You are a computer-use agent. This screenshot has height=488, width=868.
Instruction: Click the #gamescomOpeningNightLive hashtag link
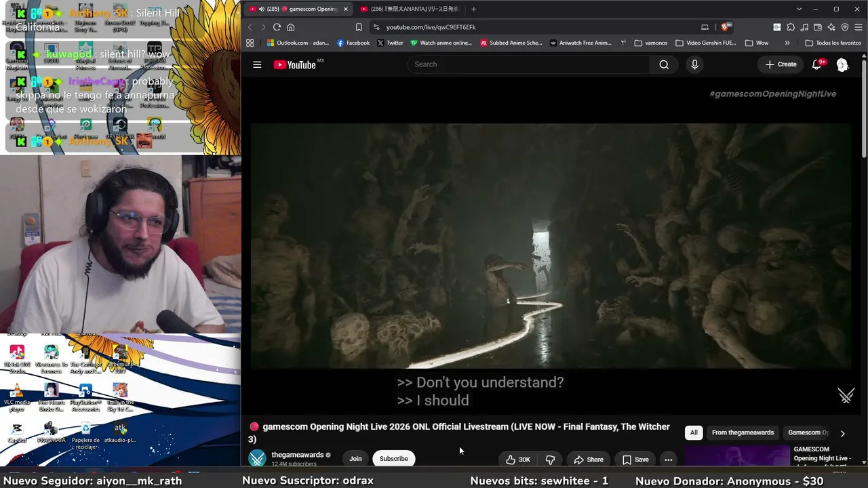[773, 94]
